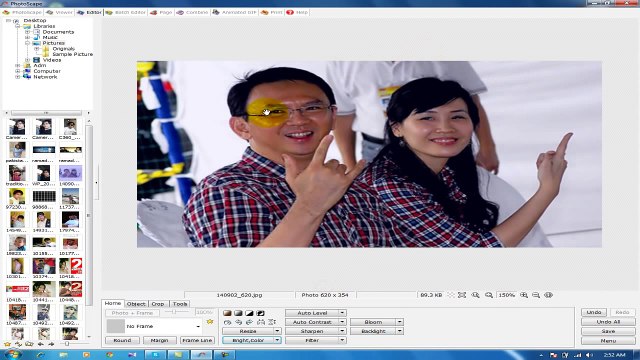Open the Bright,Color dropdown arrow
Image resolution: width=640 pixels, height=360 pixels.
pyautogui.click(x=278, y=340)
